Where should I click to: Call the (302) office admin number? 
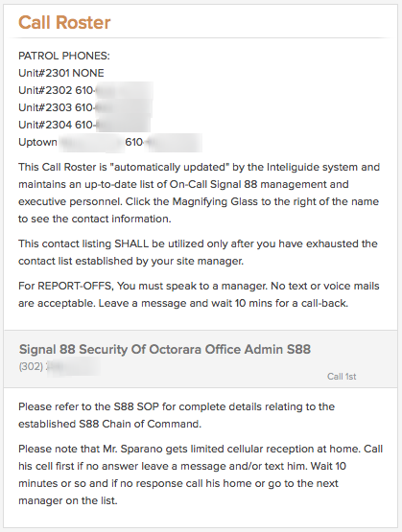(59, 367)
